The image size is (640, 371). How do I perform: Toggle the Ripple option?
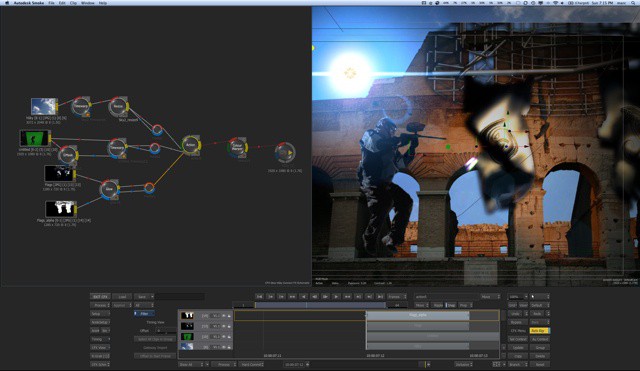pos(438,305)
